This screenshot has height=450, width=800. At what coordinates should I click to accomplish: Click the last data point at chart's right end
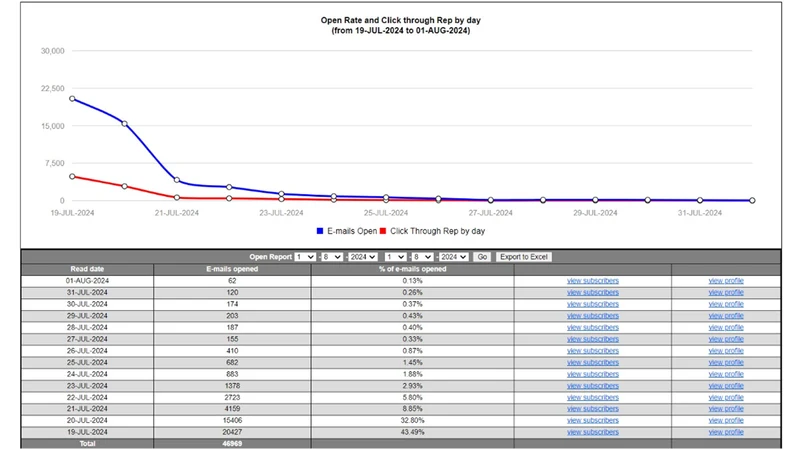752,201
